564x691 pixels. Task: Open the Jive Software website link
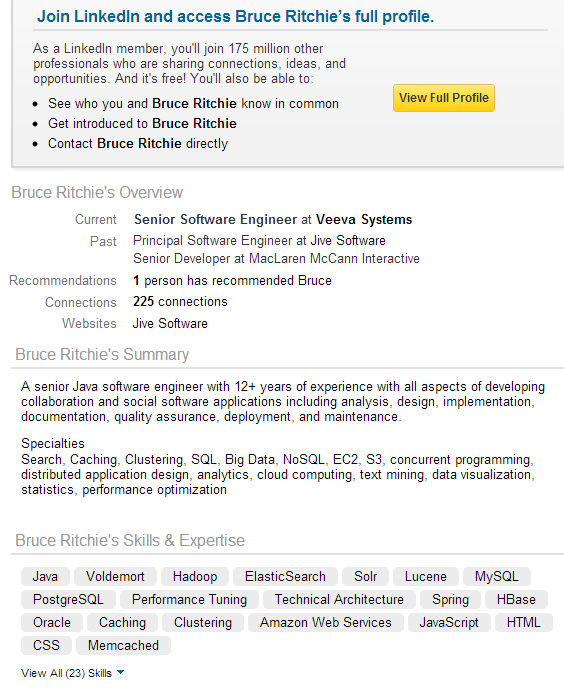(170, 323)
